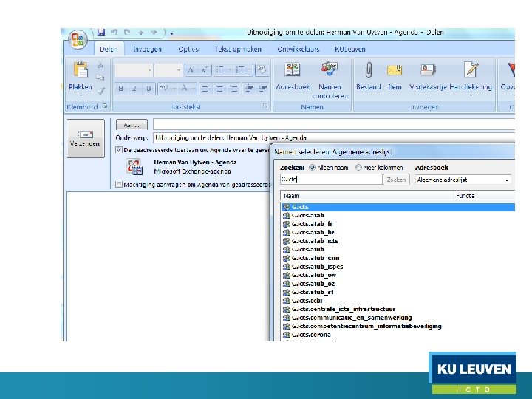
Task: Open the Office orb menu
Action: point(78,39)
